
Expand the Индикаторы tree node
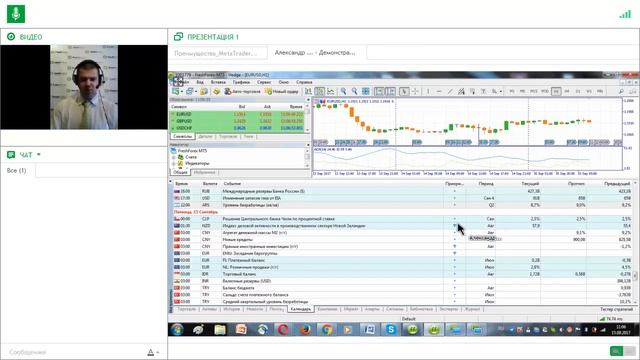[174, 163]
